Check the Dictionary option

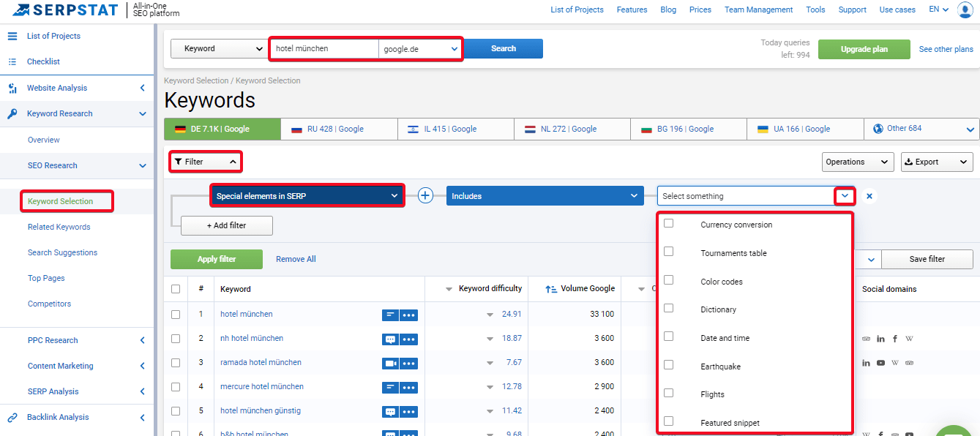click(668, 308)
